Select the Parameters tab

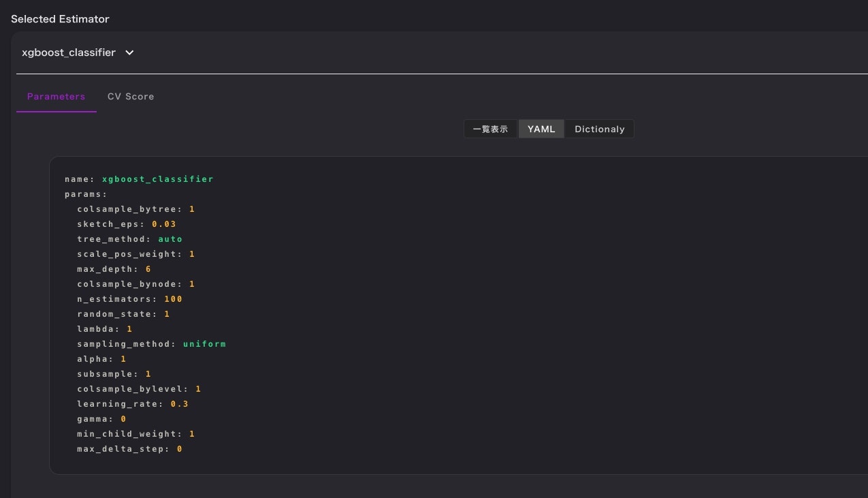tap(57, 97)
